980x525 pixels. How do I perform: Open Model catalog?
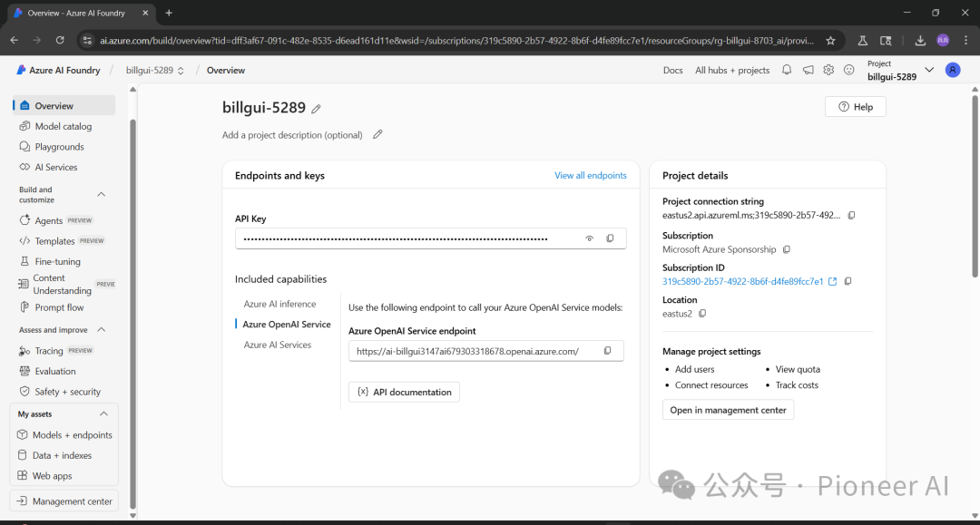point(64,126)
